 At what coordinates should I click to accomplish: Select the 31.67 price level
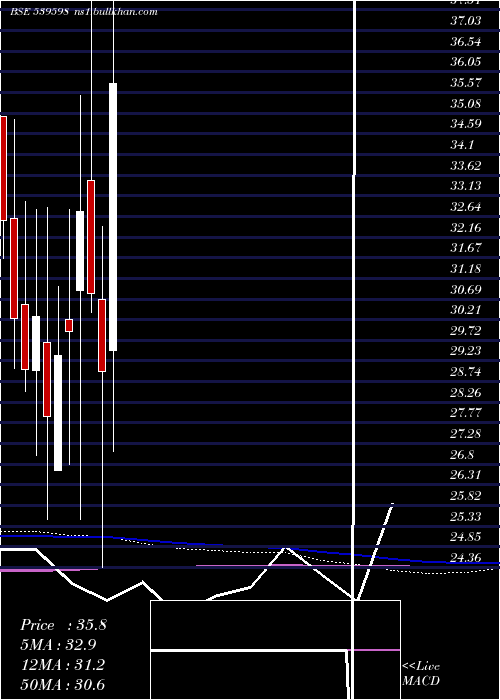466,248
